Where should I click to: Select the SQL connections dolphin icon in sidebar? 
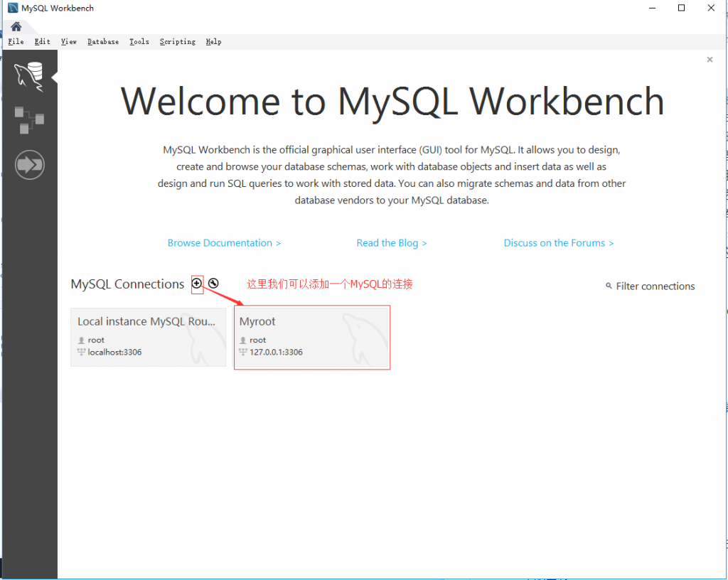28,76
